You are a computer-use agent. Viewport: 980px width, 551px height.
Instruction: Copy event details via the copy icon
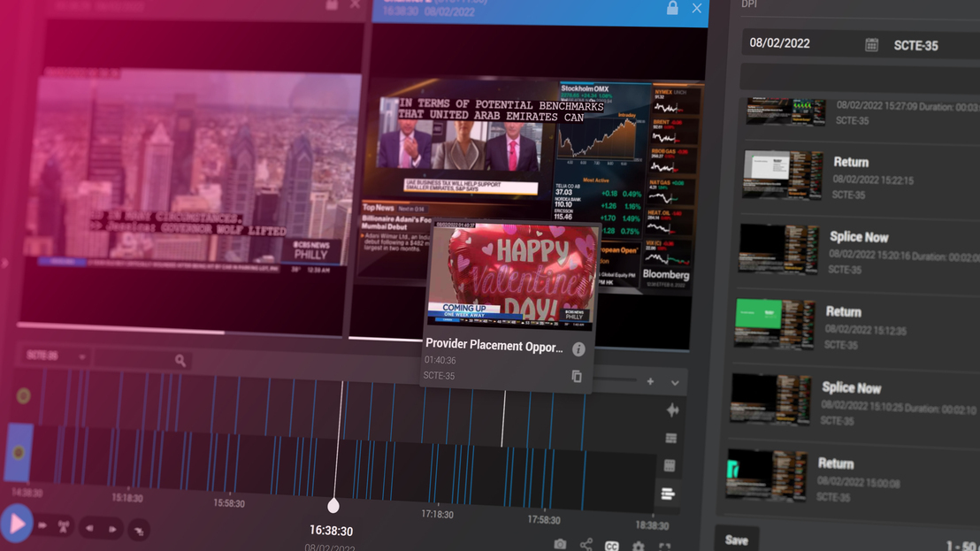(577, 376)
